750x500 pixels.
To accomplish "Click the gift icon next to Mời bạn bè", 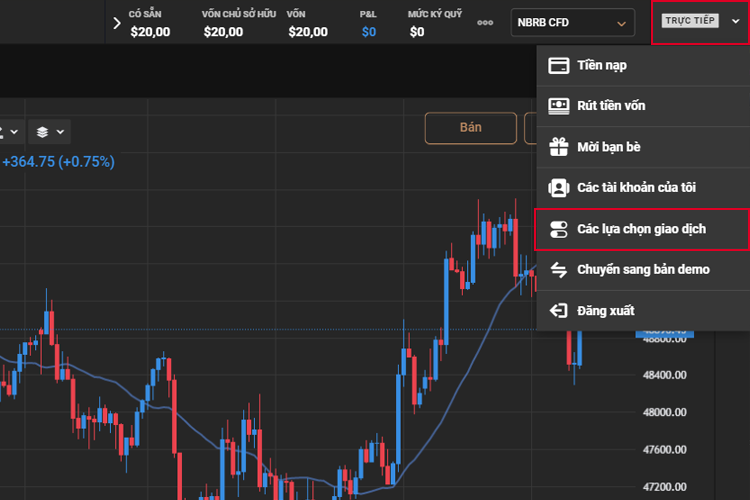I will [x=559, y=147].
